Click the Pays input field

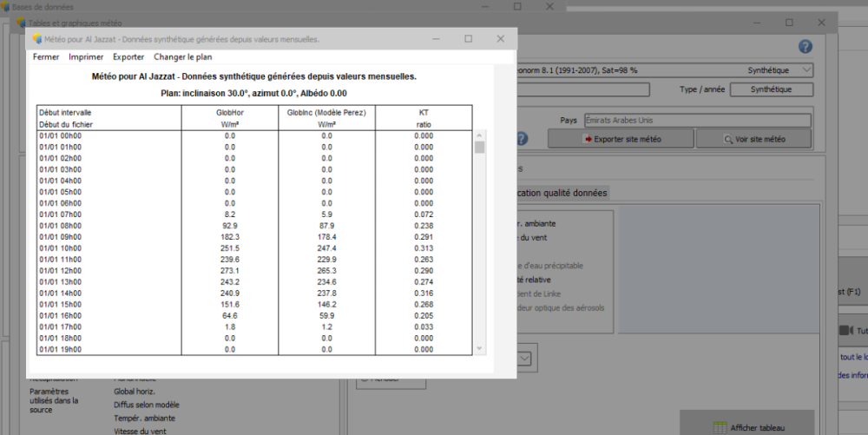tap(696, 121)
